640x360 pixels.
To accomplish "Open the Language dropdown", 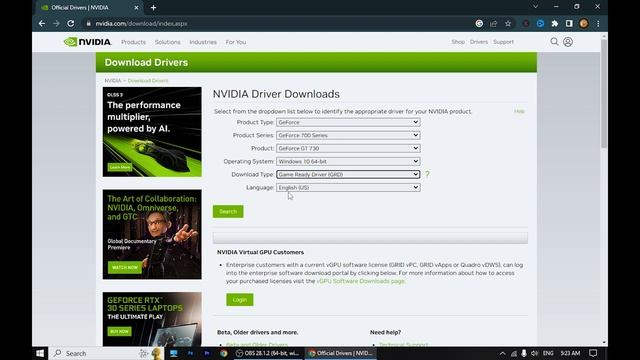I will click(x=348, y=187).
